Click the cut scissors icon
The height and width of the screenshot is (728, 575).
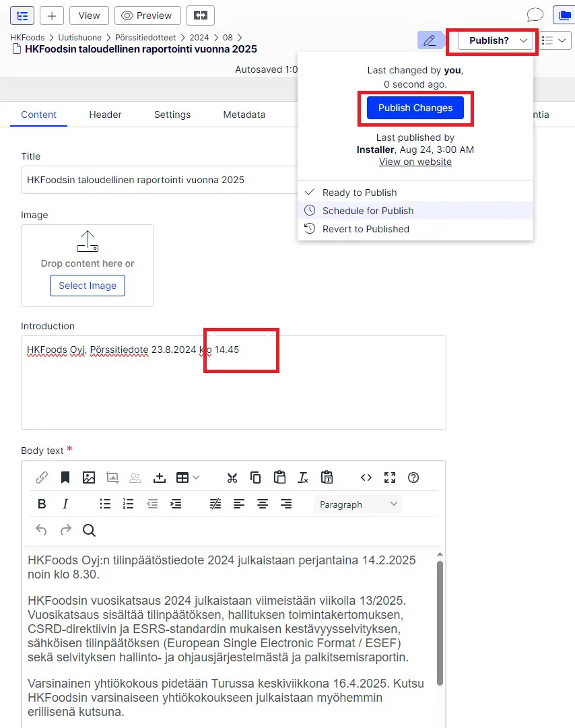click(232, 477)
